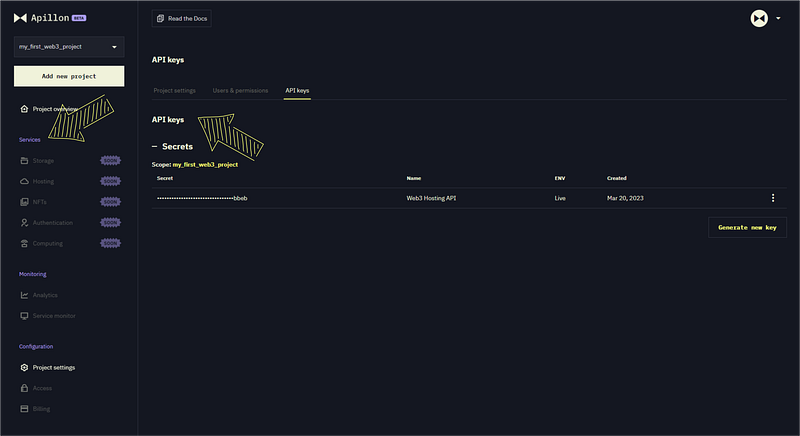Screen dimensions: 800x436
Task: Click the Mar 20, 2023 created date
Action: point(625,198)
